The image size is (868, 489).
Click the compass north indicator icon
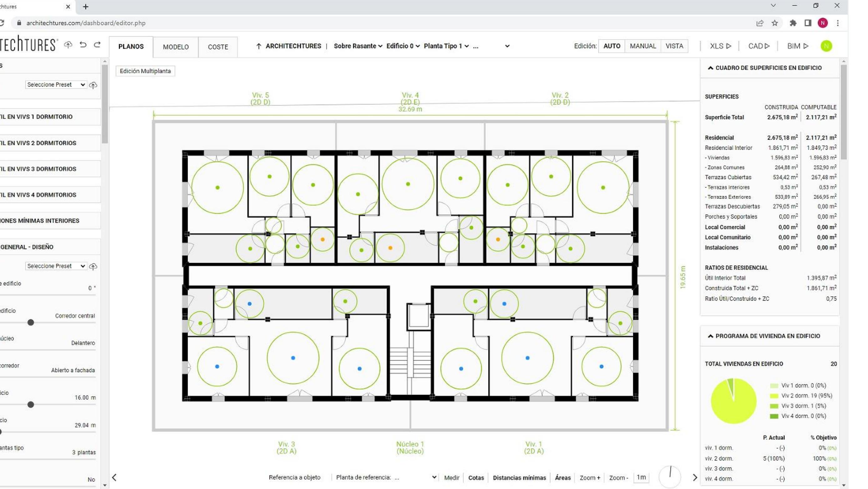(670, 476)
